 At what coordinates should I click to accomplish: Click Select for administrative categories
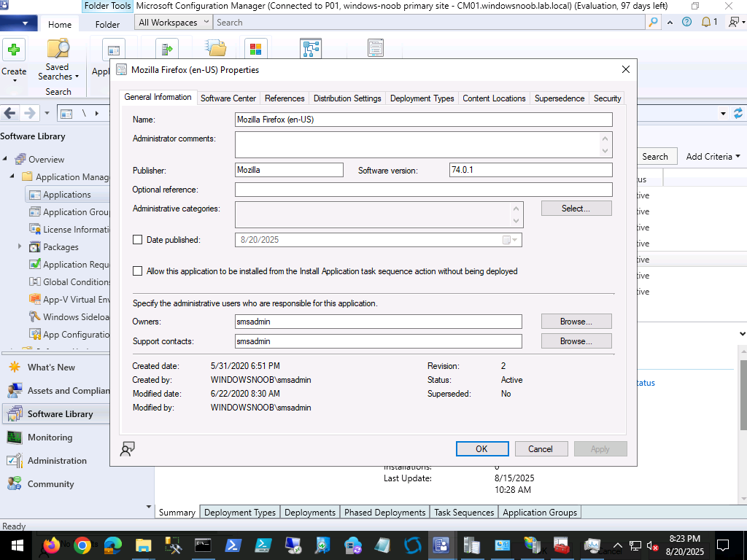click(x=576, y=208)
